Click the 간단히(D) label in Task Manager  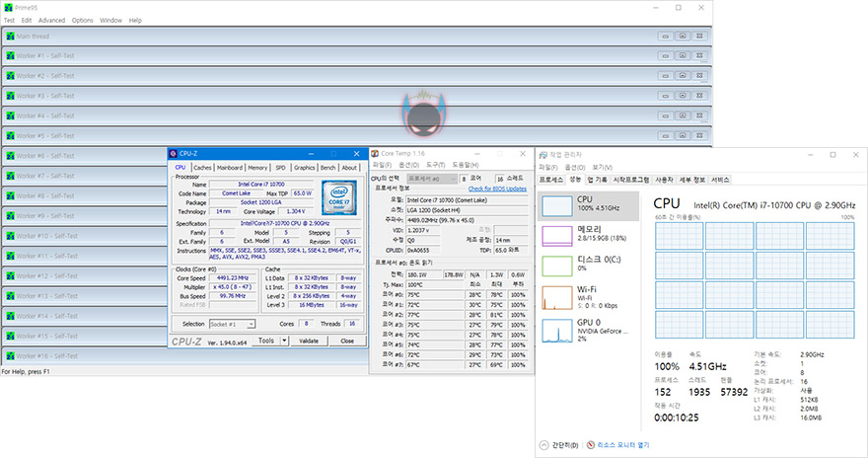(x=565, y=445)
